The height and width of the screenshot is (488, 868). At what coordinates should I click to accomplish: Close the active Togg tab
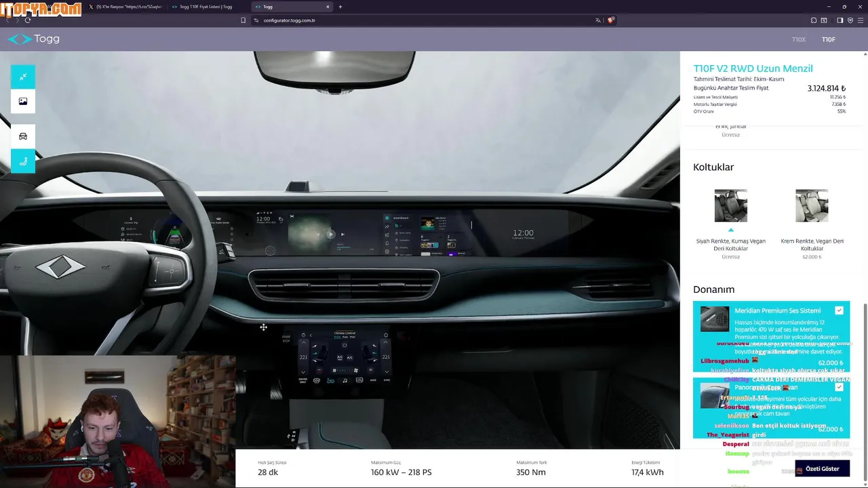pyautogui.click(x=328, y=7)
